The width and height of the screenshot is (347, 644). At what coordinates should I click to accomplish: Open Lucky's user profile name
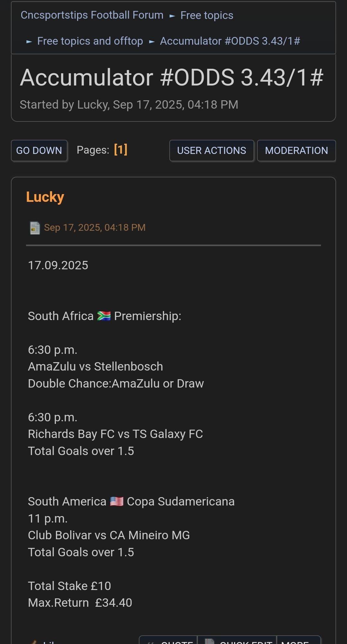(x=45, y=197)
